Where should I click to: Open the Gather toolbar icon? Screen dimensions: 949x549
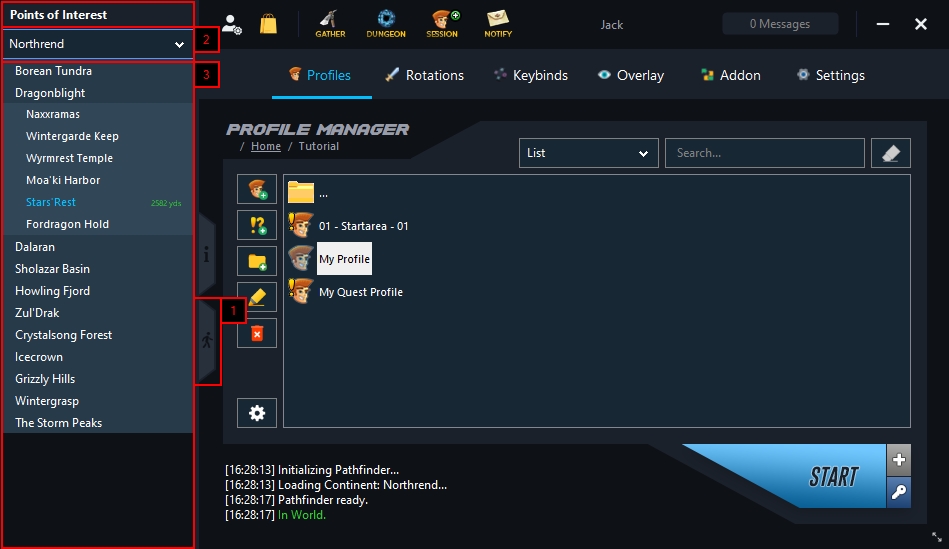330,24
